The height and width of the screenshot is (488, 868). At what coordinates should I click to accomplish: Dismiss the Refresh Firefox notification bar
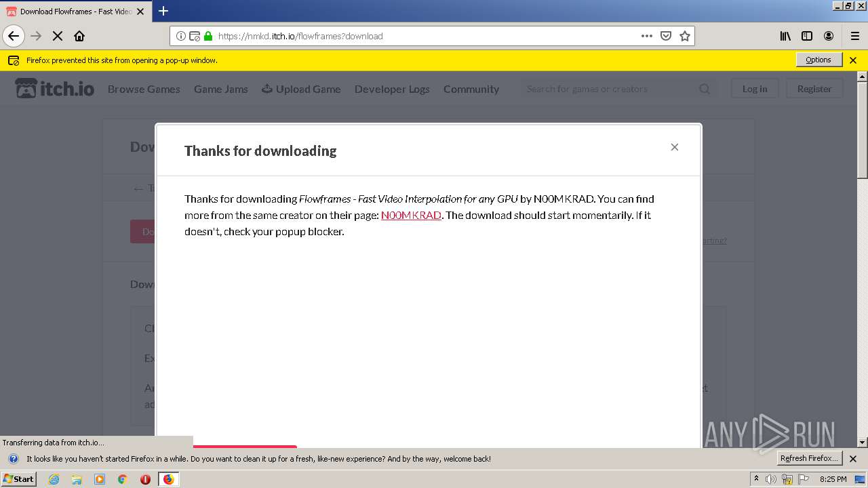tap(853, 459)
